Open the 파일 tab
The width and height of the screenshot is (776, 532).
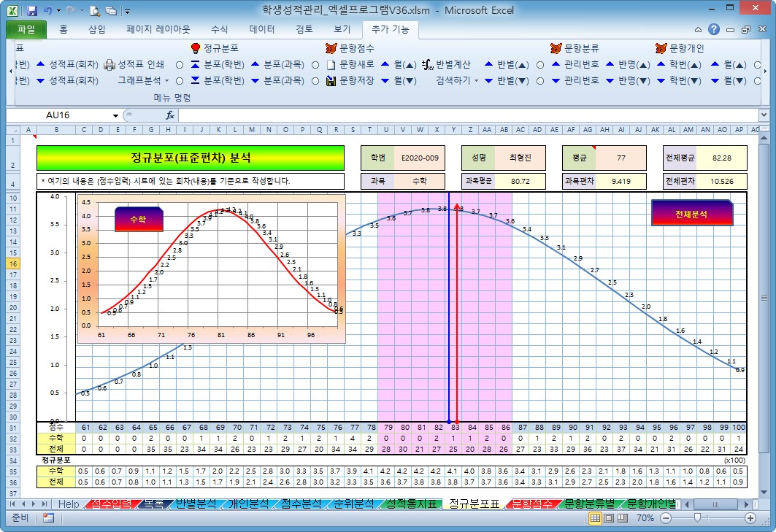pos(26,29)
